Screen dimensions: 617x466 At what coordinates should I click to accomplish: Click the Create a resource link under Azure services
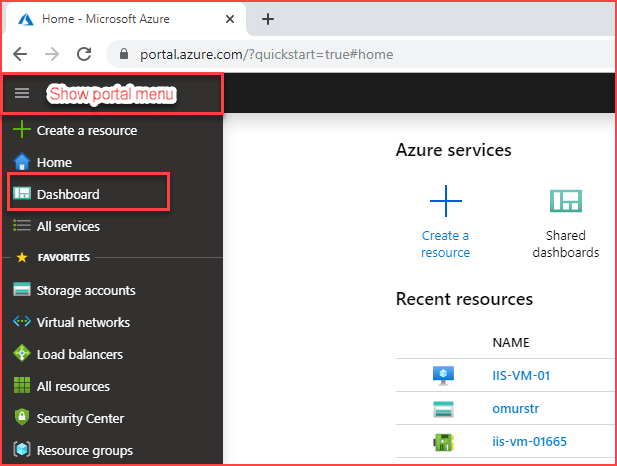click(445, 244)
